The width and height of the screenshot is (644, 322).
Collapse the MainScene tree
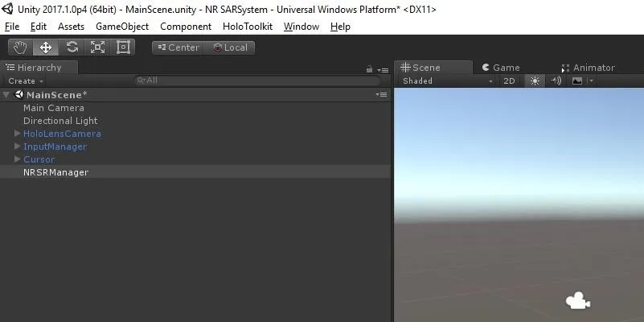(x=6, y=95)
